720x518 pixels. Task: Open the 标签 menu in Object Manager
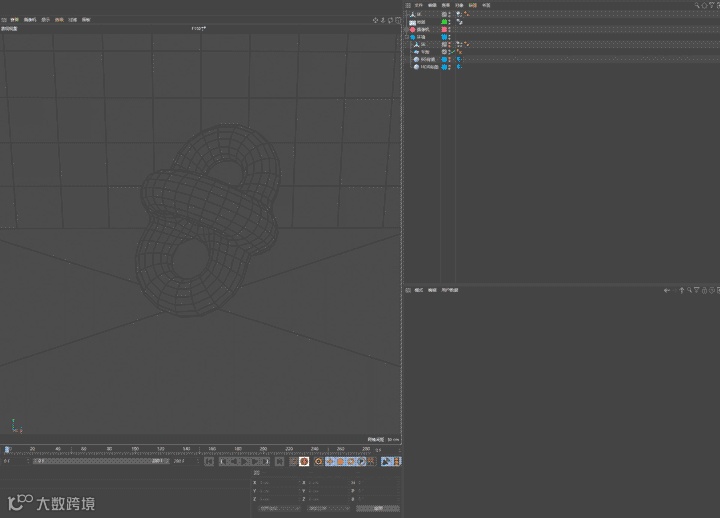click(x=473, y=5)
